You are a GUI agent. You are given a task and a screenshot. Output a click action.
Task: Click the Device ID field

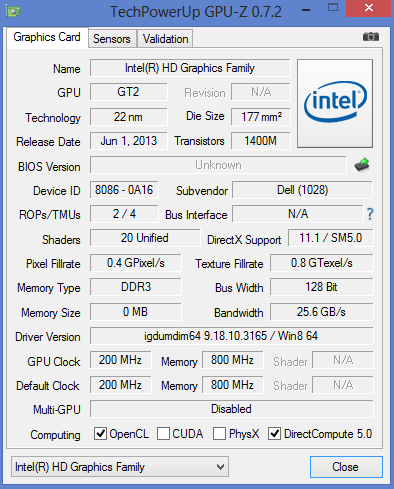coord(124,190)
